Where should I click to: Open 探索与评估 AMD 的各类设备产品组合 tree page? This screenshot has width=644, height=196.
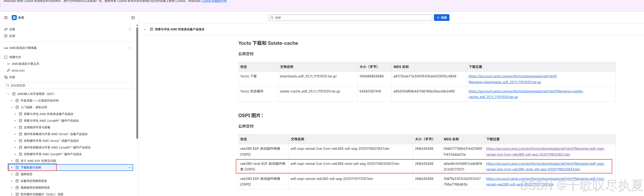48,114
